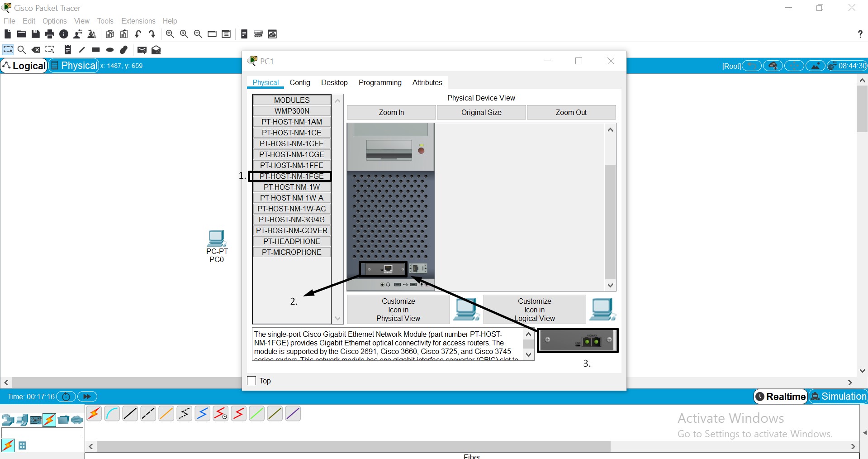This screenshot has height=459, width=868.
Task: Click the Fast Forward Time button
Action: tap(87, 397)
